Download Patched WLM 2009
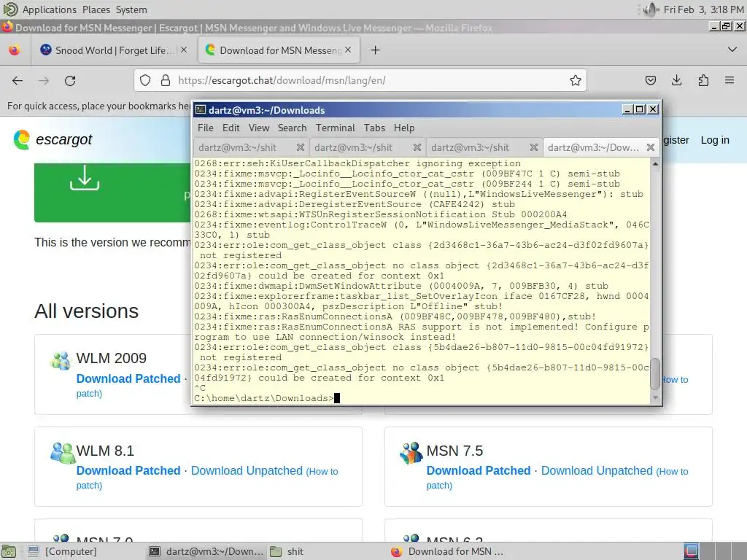 coord(128,378)
